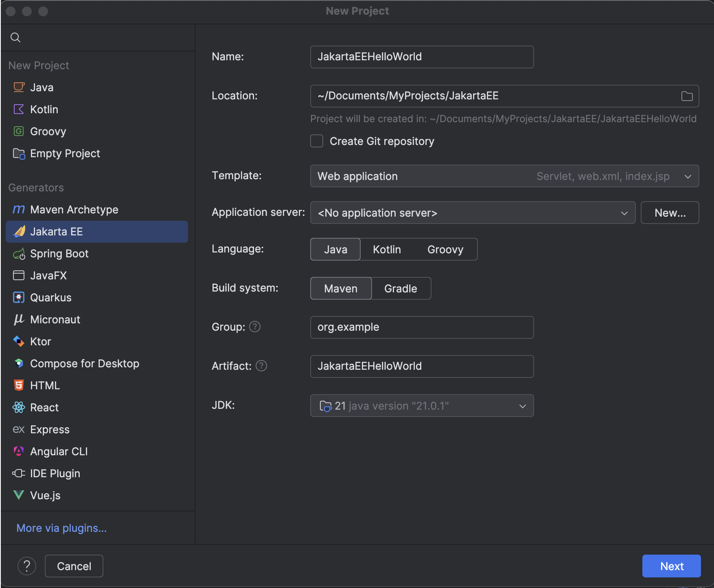Screen dimensions: 714x588
Task: Click inside the Group input field
Action: pyautogui.click(x=421, y=327)
